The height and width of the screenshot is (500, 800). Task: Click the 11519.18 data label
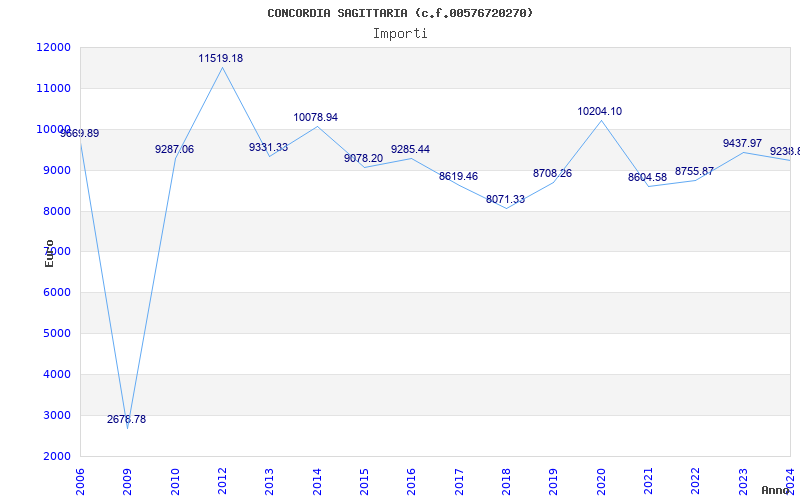(220, 58)
